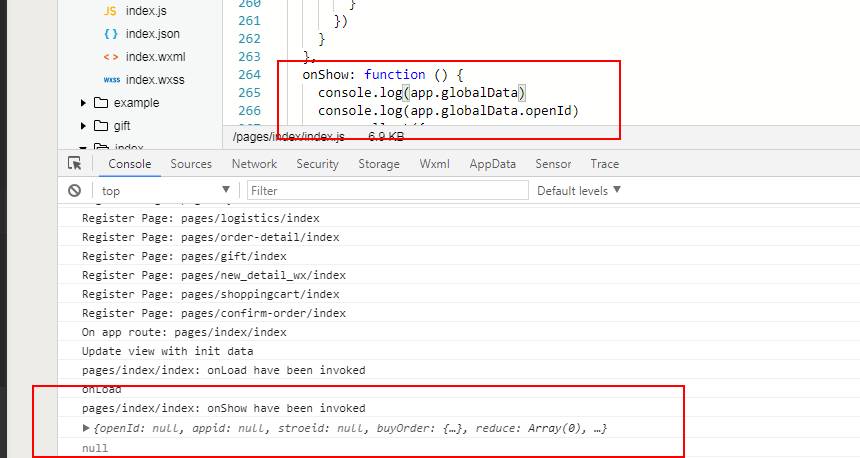Image resolution: width=860 pixels, height=458 pixels.
Task: Switch to the AppData tab
Action: [x=493, y=163]
